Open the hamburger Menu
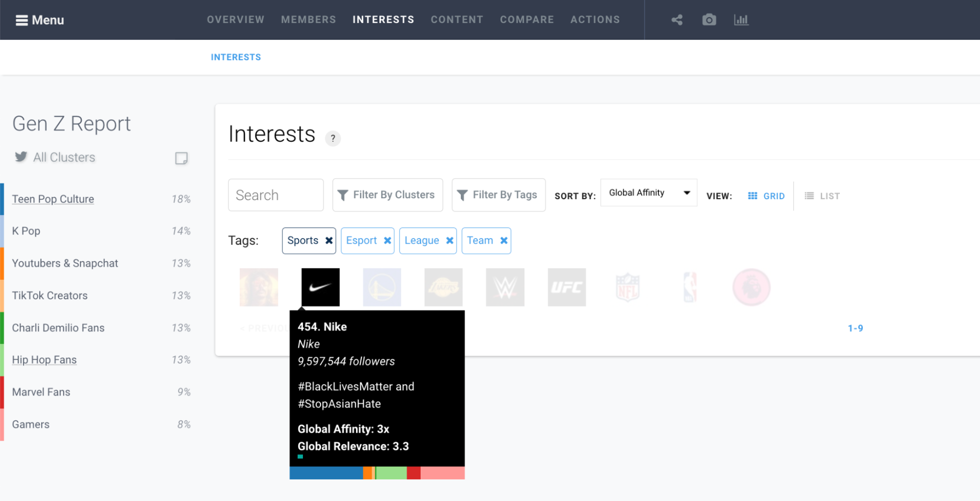 pos(40,20)
